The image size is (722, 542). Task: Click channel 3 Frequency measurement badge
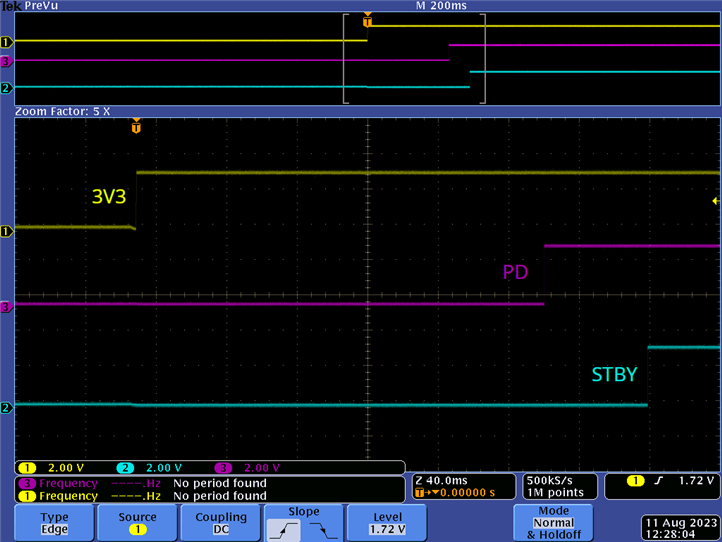click(27, 484)
